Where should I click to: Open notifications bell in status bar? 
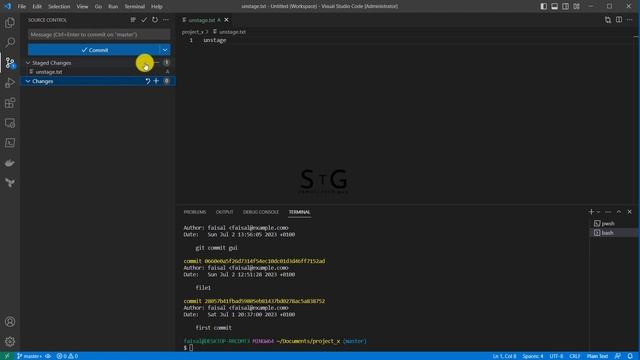click(x=630, y=356)
